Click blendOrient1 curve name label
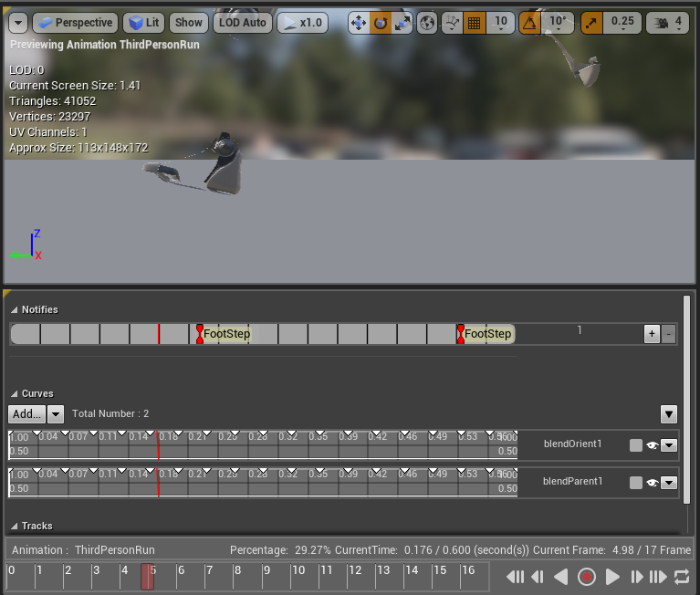This screenshot has width=700, height=595. click(572, 444)
